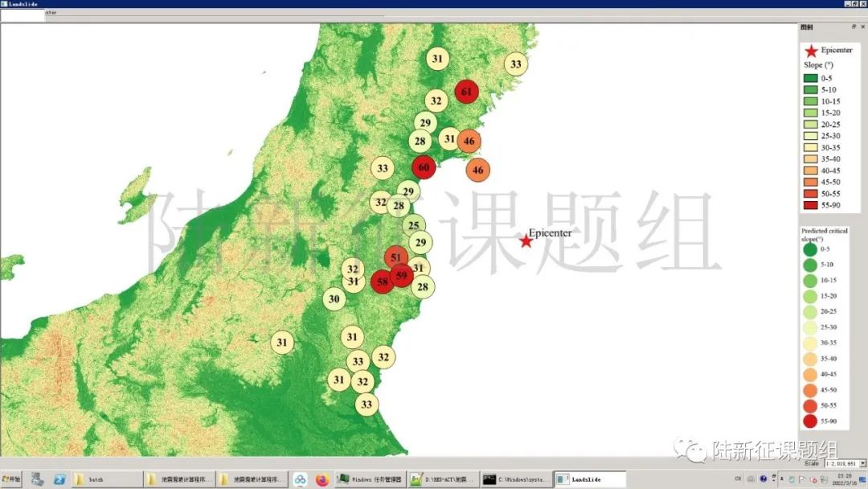The width and height of the screenshot is (868, 489).
Task: Click the Firefox icon in the taskbar
Action: (x=322, y=479)
